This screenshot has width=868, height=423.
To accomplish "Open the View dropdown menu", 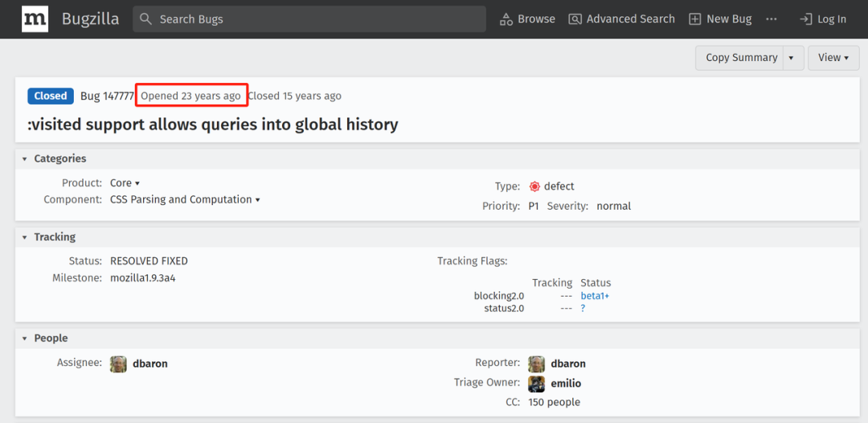I will tap(833, 58).
